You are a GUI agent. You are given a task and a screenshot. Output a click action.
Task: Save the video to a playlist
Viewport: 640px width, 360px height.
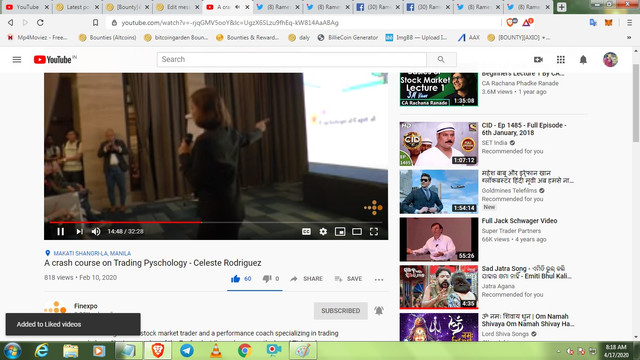coord(348,279)
